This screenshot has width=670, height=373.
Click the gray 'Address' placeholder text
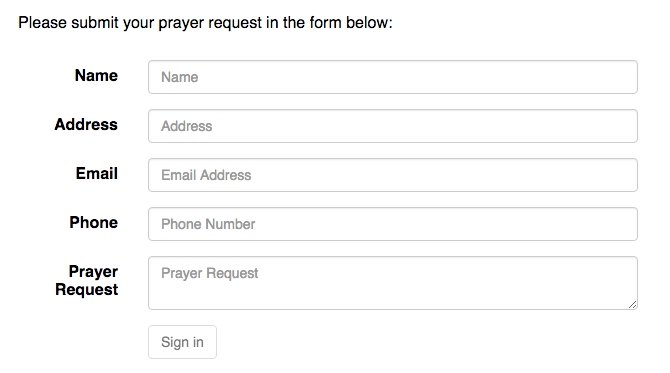(x=186, y=126)
